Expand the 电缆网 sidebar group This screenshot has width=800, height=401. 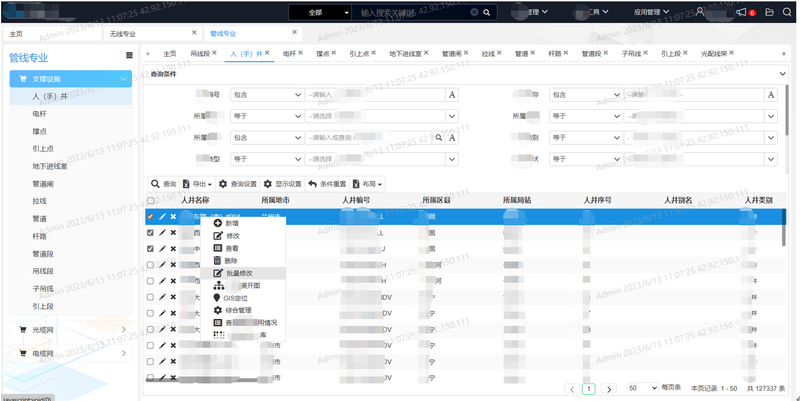(x=70, y=353)
